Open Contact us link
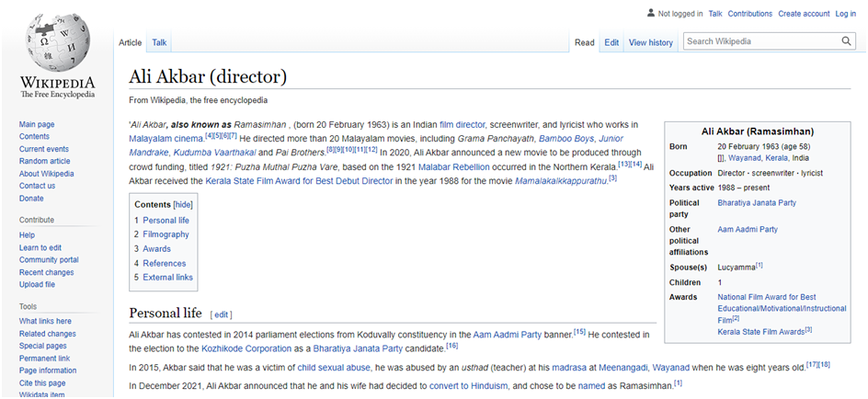The width and height of the screenshot is (868, 399). [37, 186]
